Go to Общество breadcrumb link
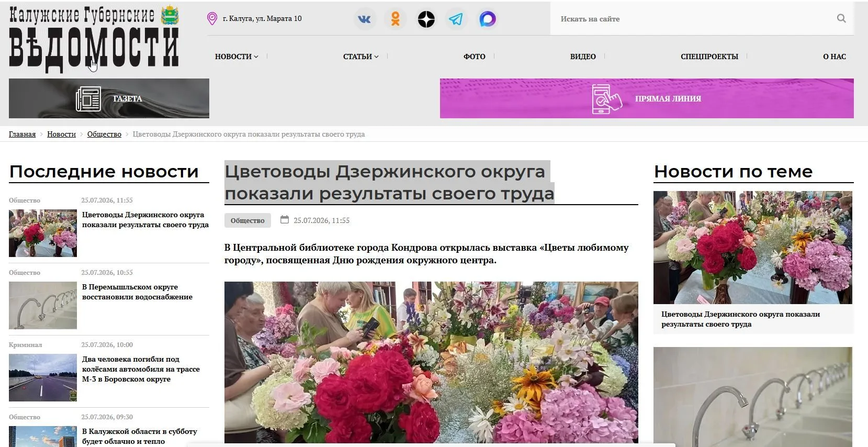Screen dimensions: 868x447 tap(104, 134)
